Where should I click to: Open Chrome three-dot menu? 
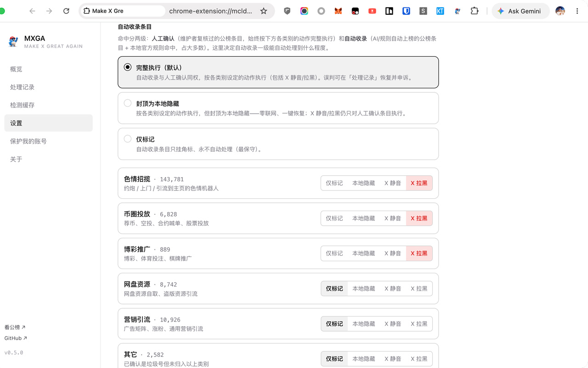577,11
